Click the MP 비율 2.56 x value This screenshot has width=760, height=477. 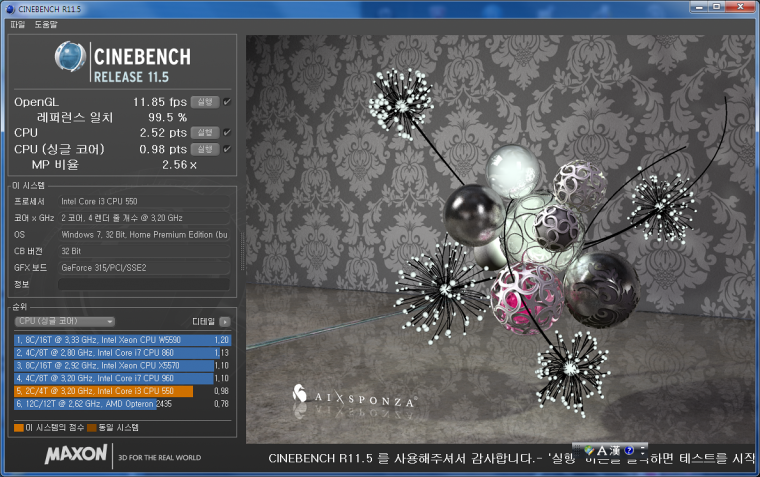tap(179, 165)
